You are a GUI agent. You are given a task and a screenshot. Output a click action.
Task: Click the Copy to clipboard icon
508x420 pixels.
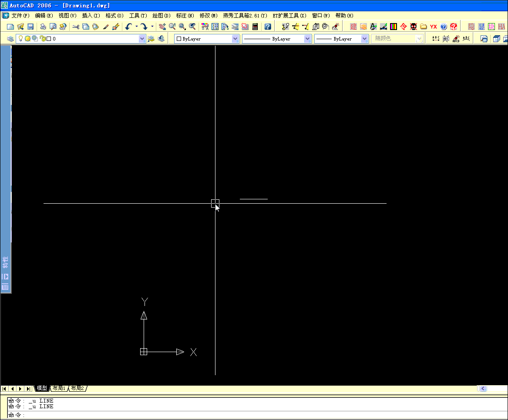pyautogui.click(x=85, y=27)
